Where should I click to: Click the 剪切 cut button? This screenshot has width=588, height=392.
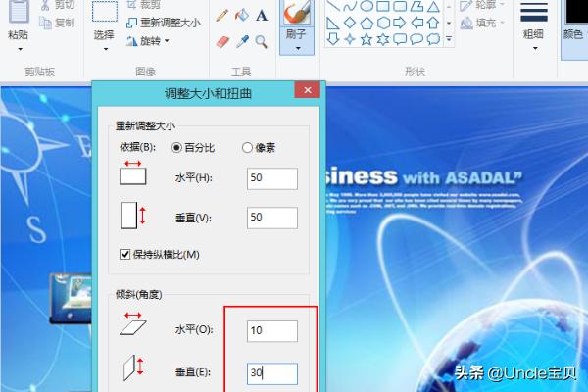click(57, 5)
